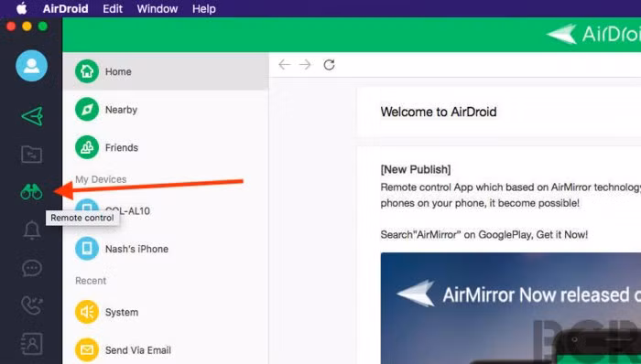
Task: Go back with the left arrow
Action: (284, 64)
